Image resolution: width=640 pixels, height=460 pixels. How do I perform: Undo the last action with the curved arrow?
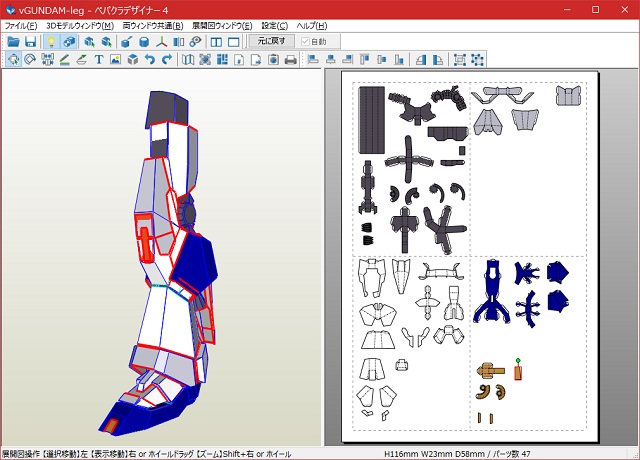click(150, 60)
